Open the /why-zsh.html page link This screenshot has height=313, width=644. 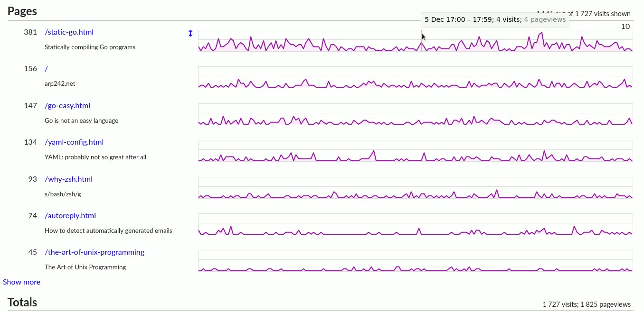coord(68,179)
